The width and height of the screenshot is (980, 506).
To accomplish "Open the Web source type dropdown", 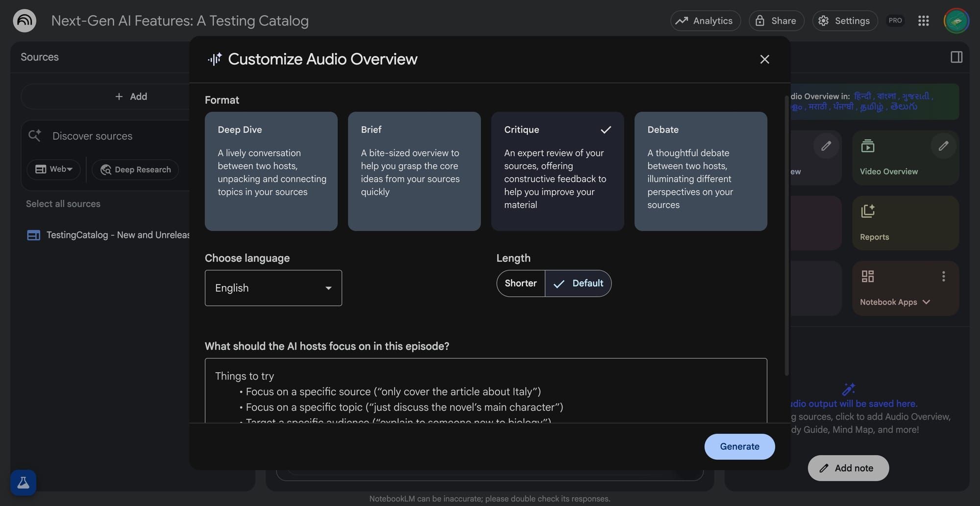I will click(x=53, y=169).
